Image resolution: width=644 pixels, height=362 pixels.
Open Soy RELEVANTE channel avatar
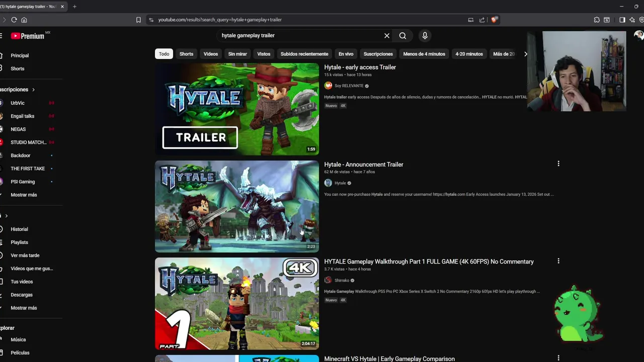tap(328, 85)
